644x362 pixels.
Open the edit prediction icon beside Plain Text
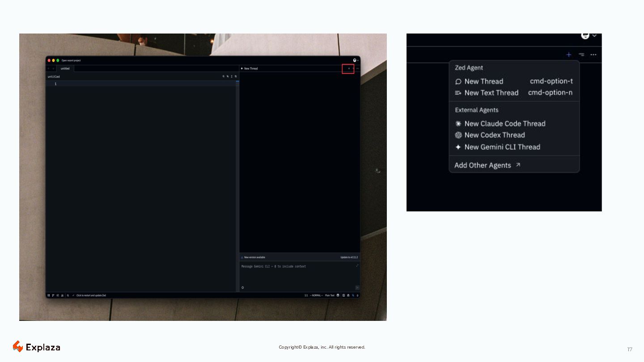coord(338,295)
